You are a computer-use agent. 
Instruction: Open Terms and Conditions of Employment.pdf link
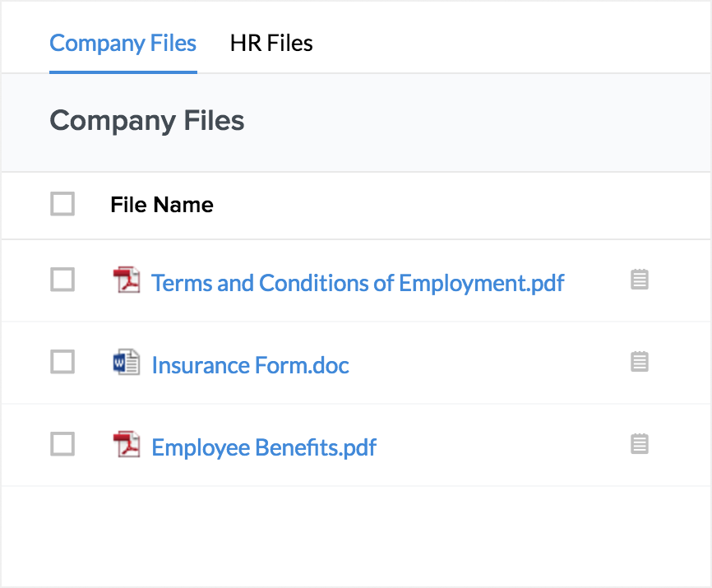click(358, 283)
